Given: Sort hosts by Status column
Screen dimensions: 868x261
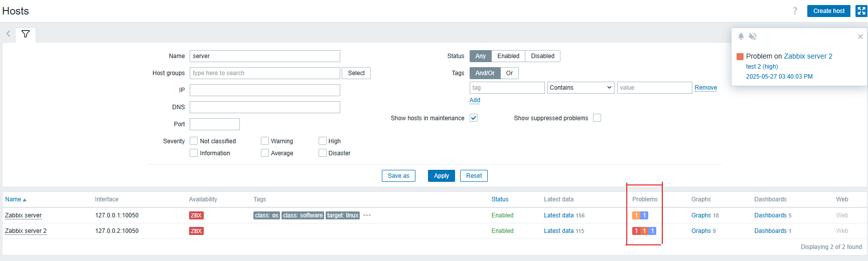Looking at the screenshot, I should click(500, 199).
